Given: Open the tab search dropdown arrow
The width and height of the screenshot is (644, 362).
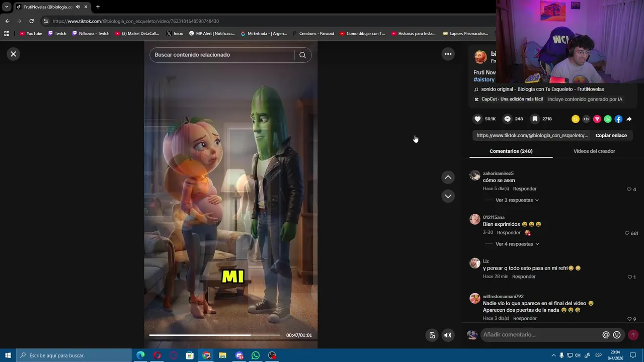Looking at the screenshot, I should pos(7,7).
